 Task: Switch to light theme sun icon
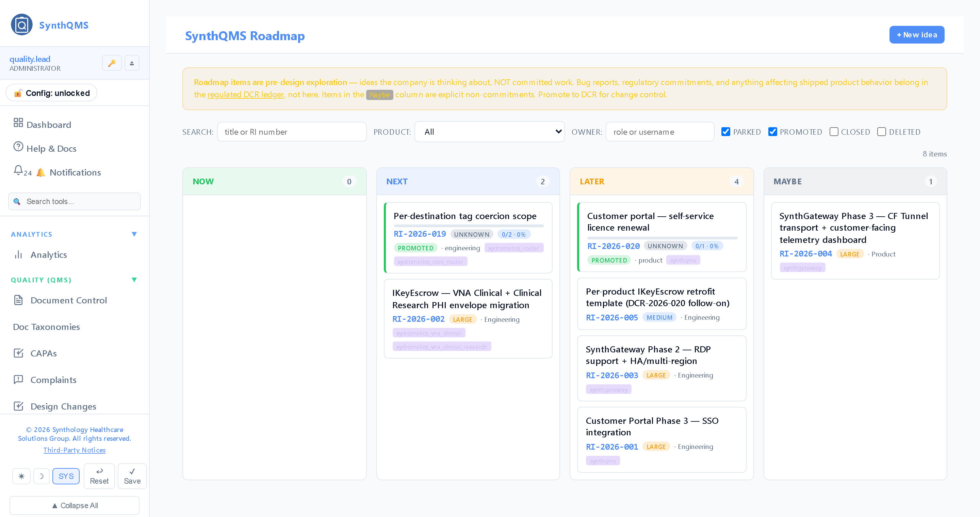pyautogui.click(x=21, y=476)
